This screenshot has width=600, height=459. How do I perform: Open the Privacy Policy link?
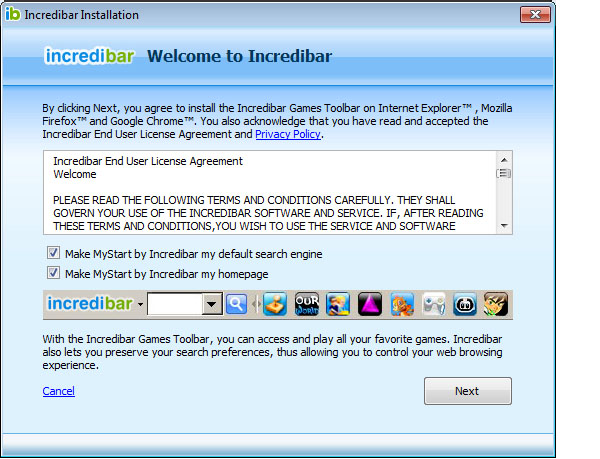(x=288, y=134)
